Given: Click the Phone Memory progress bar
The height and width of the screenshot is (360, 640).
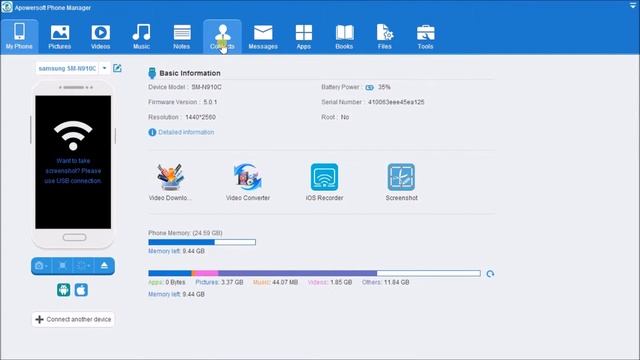Looking at the screenshot, I should tap(202, 242).
